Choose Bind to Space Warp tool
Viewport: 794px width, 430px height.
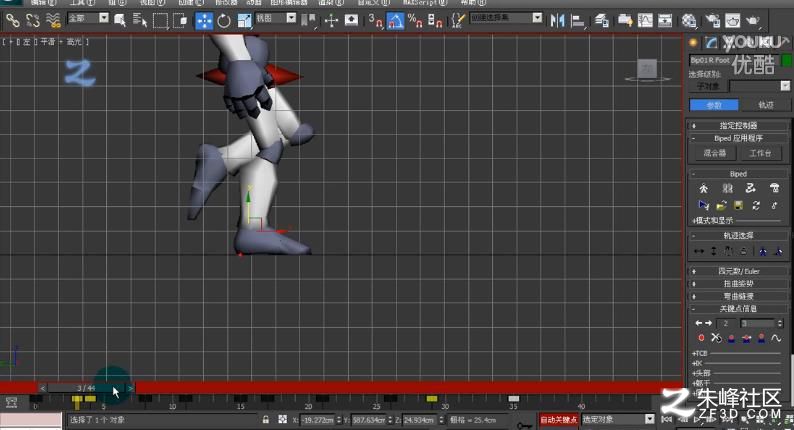53,21
